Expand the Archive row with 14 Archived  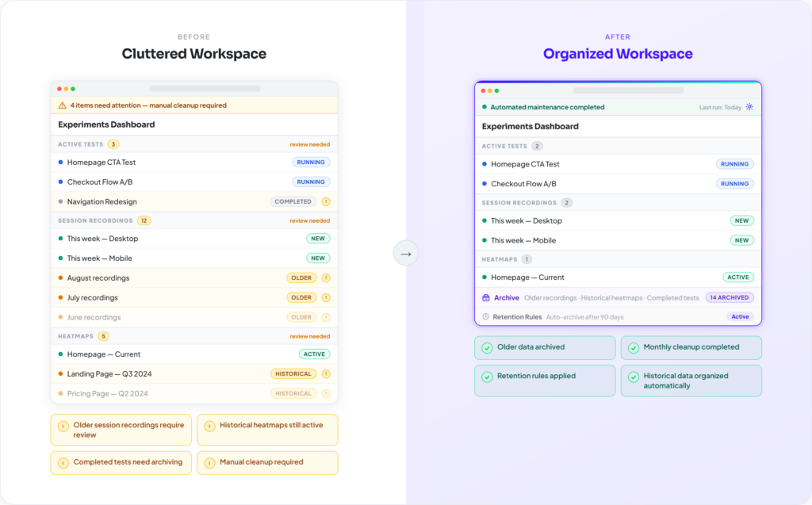coord(618,298)
